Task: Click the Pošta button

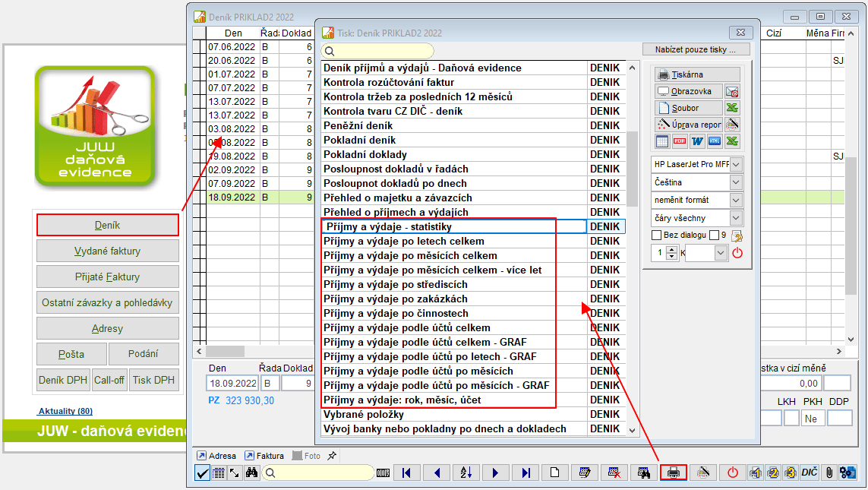Action: (71, 354)
